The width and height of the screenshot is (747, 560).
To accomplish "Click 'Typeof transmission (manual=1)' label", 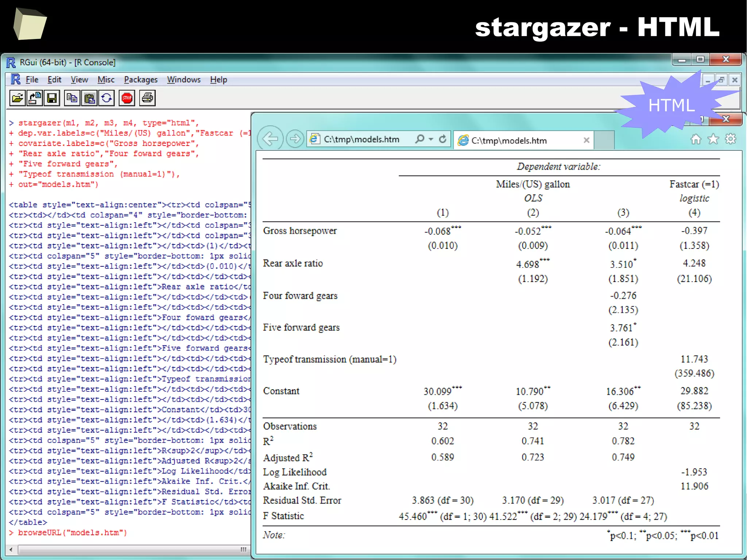I will [x=330, y=359].
